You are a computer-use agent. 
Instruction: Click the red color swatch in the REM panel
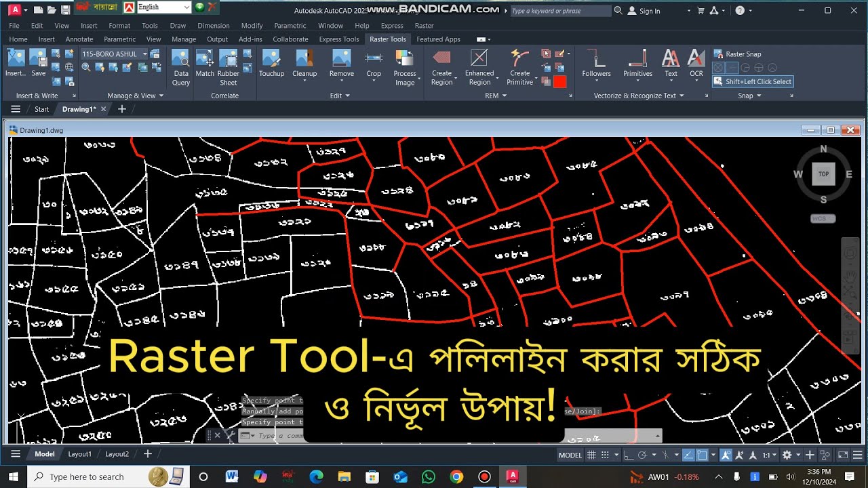(559, 82)
